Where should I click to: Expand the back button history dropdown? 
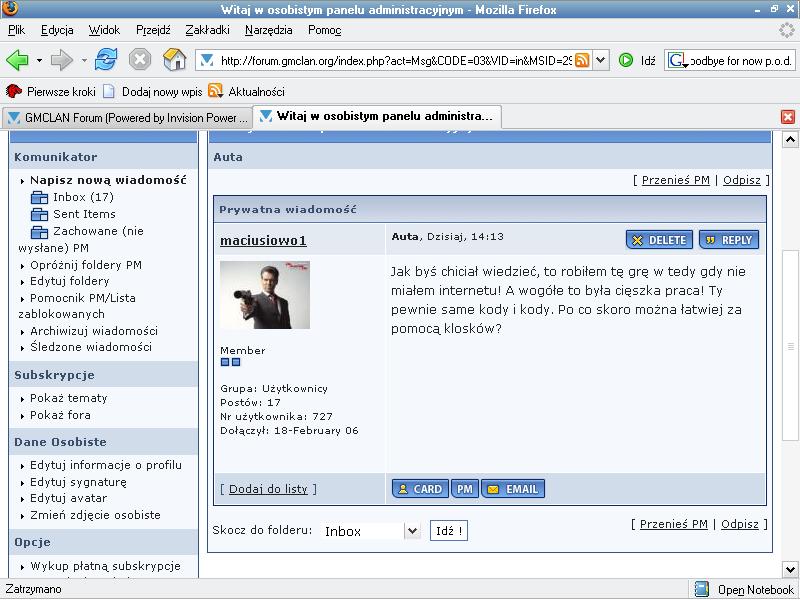coord(38,60)
